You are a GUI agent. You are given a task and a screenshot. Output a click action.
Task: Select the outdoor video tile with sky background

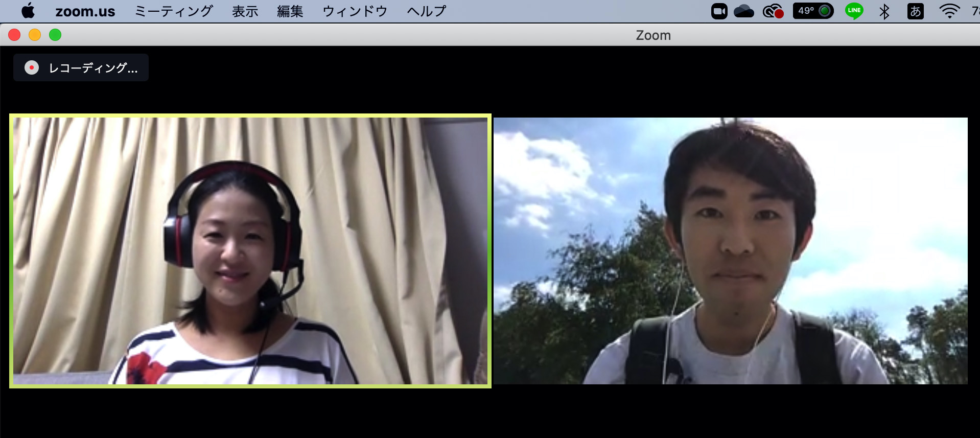click(730, 250)
